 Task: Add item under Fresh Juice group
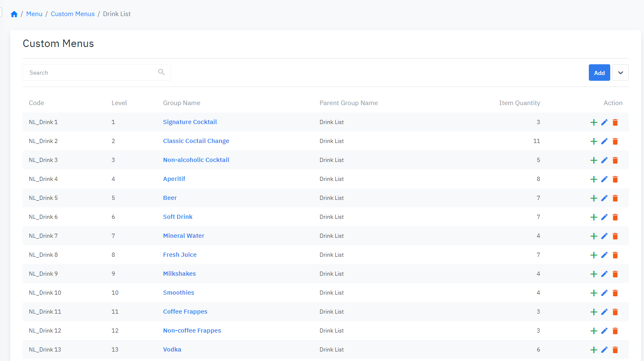click(593, 255)
